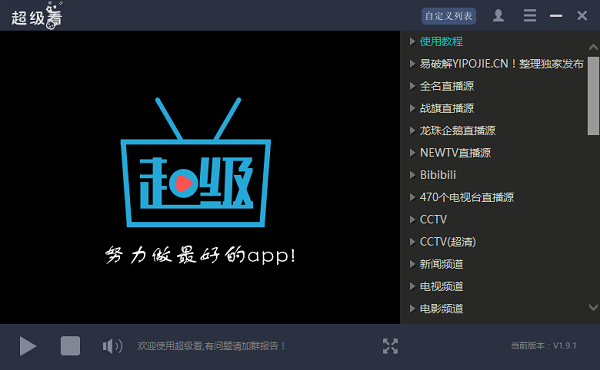Image resolution: width=600 pixels, height=370 pixels.
Task: Open 470个电视台直播源 entry
Action: 467,197
